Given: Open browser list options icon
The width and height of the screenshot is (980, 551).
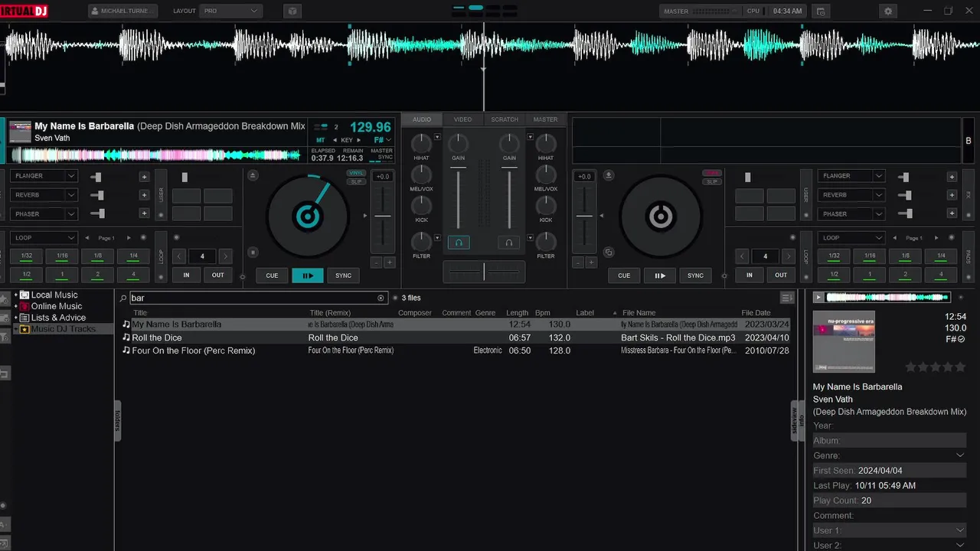Looking at the screenshot, I should [x=786, y=298].
